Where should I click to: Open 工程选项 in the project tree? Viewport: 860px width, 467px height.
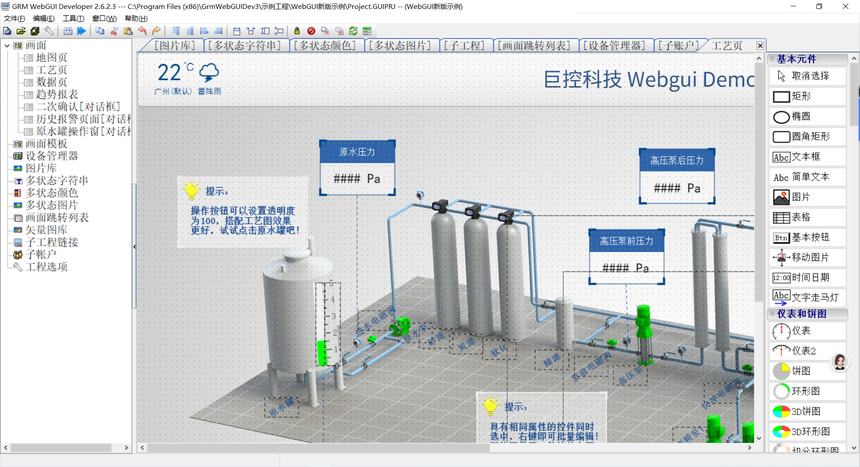point(47,267)
